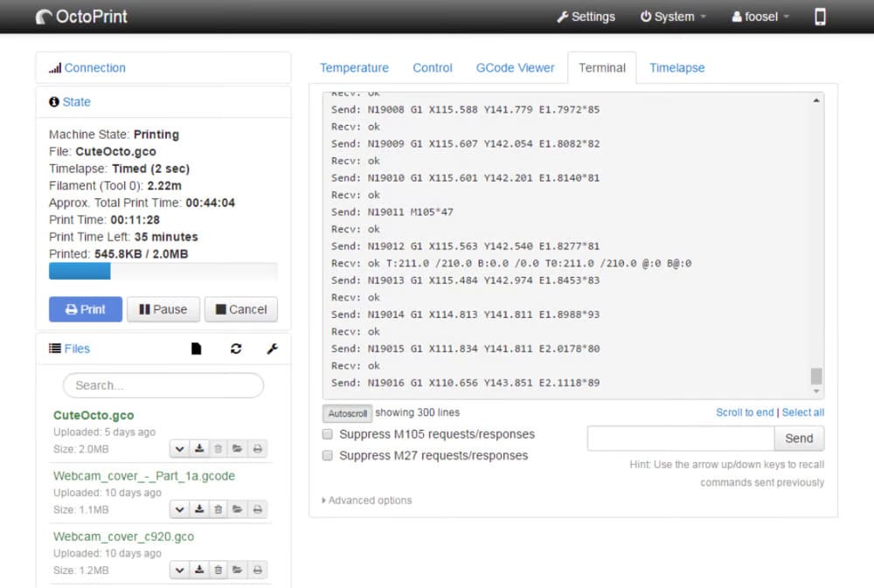Click the Print button
Viewport: 874px width, 588px height.
[86, 309]
